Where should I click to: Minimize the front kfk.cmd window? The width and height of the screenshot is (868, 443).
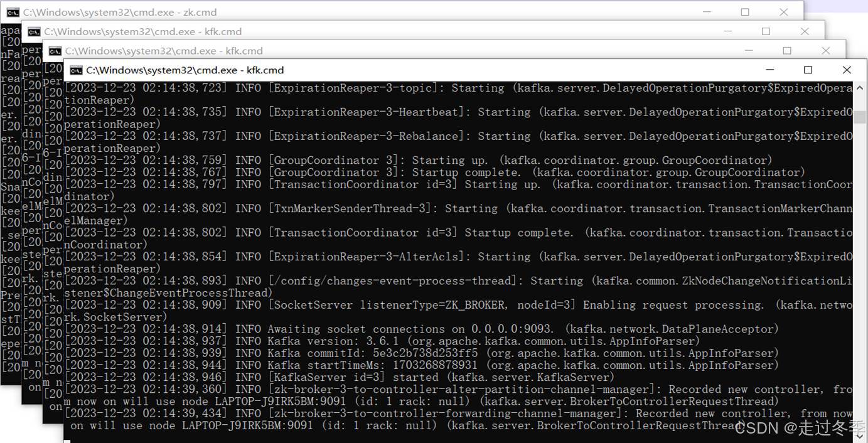[x=769, y=70]
